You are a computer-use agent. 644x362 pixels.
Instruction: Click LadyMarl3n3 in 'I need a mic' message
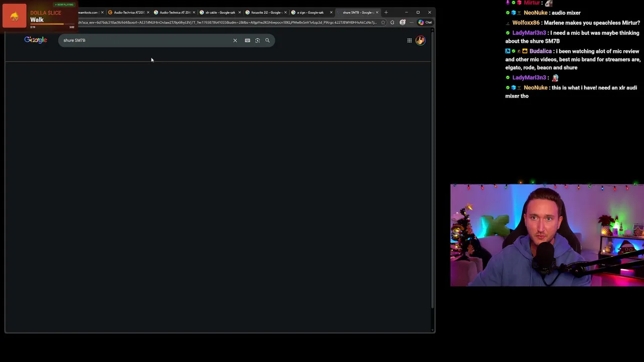point(529,33)
